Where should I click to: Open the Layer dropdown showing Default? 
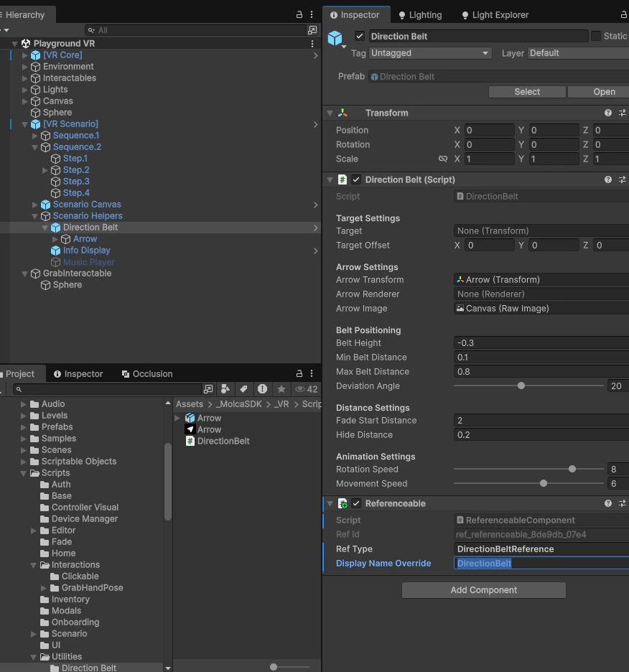(x=578, y=53)
